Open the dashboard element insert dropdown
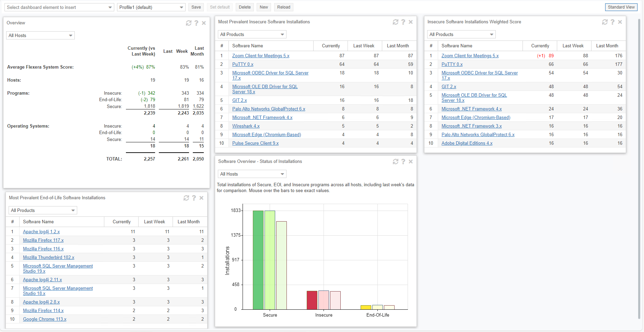Image resolution: width=644 pixels, height=332 pixels. [59, 7]
